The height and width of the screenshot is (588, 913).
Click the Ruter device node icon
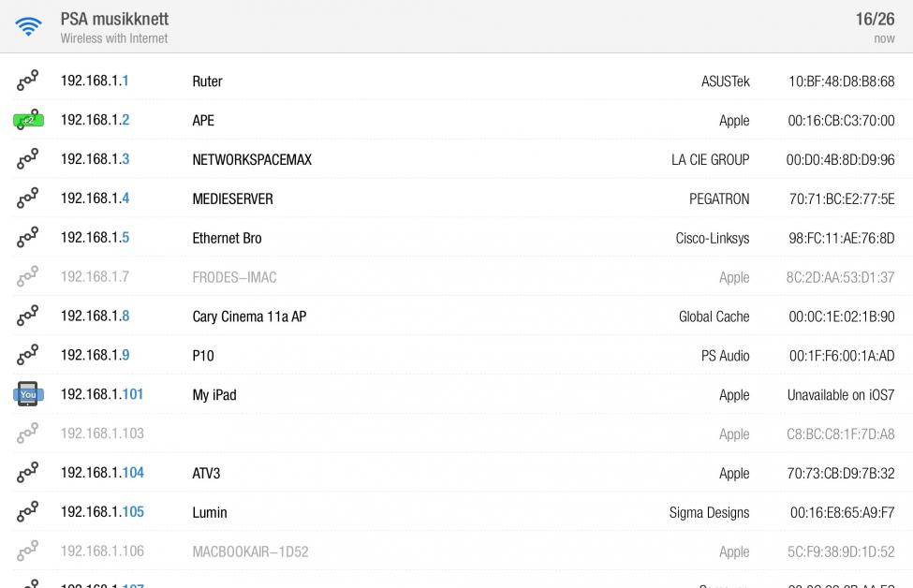tap(28, 81)
